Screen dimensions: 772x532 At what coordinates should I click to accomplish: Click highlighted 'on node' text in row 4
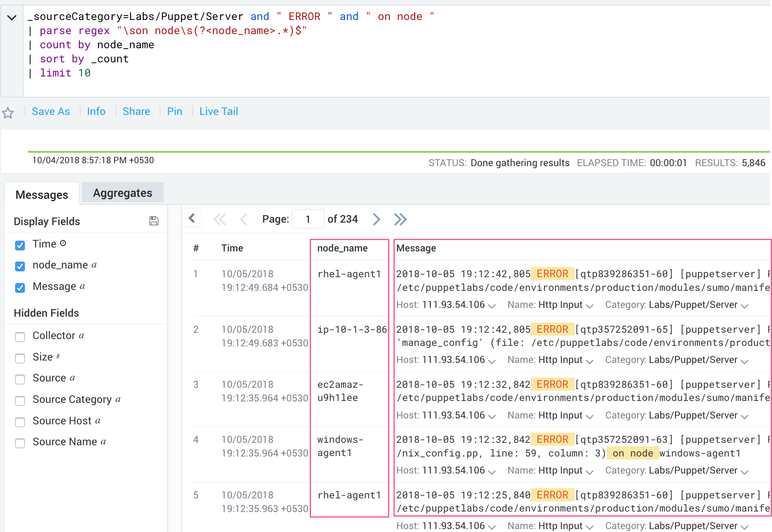click(633, 453)
